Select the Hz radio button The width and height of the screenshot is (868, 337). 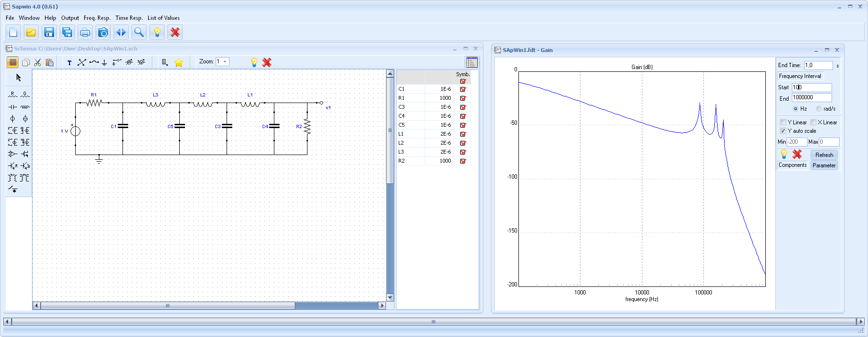click(796, 109)
